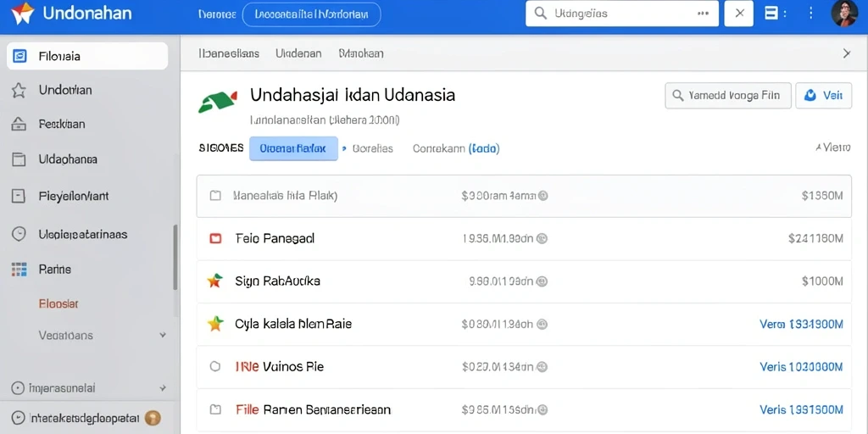This screenshot has width=868, height=434.
Task: Click the Yamedd Vonga Filn search box
Action: point(726,96)
